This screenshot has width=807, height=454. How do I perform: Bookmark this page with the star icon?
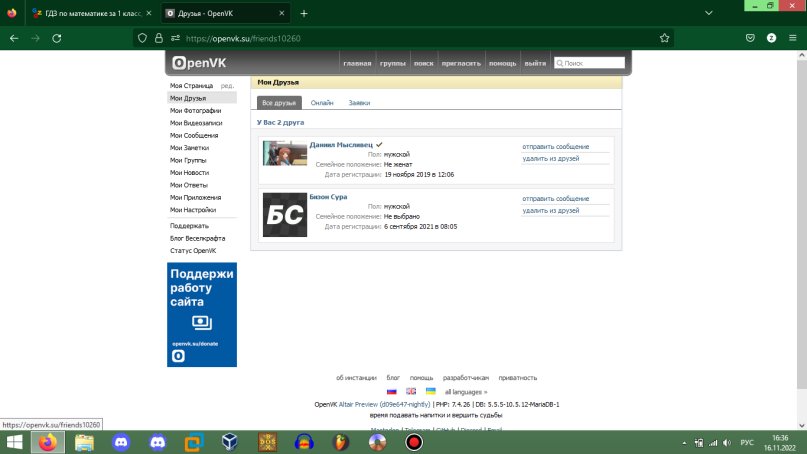(x=664, y=37)
